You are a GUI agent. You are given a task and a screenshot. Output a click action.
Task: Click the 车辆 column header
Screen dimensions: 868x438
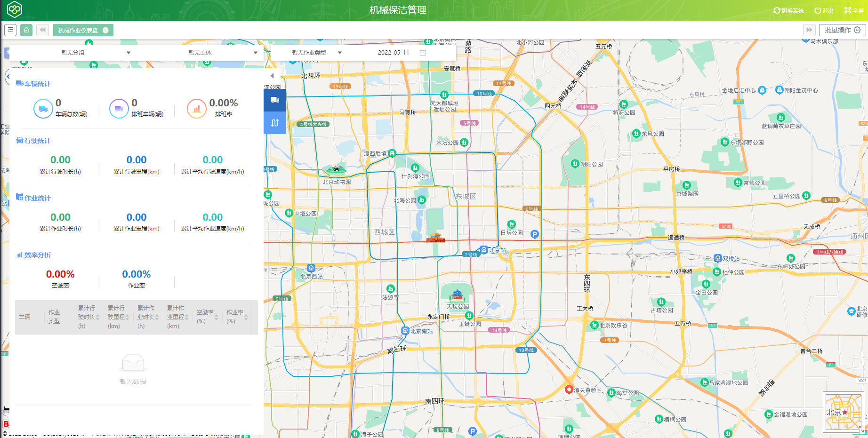point(24,317)
